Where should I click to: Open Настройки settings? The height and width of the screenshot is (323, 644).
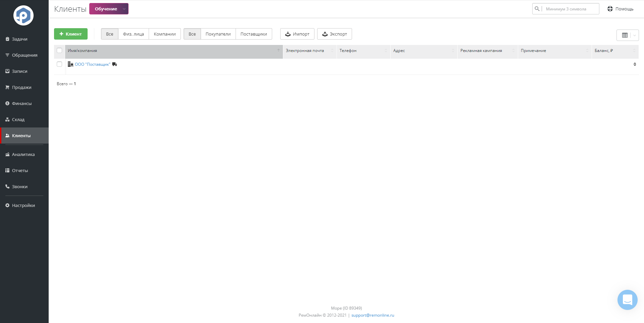24,205
